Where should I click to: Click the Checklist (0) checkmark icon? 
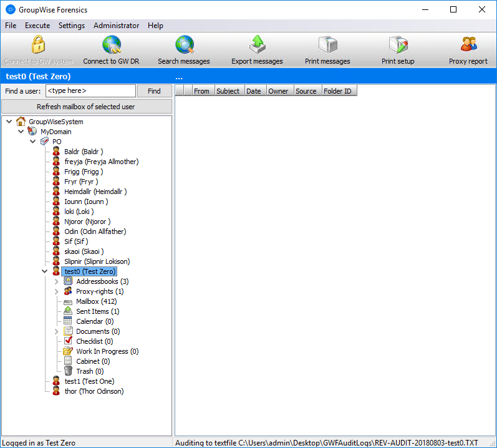coord(69,341)
